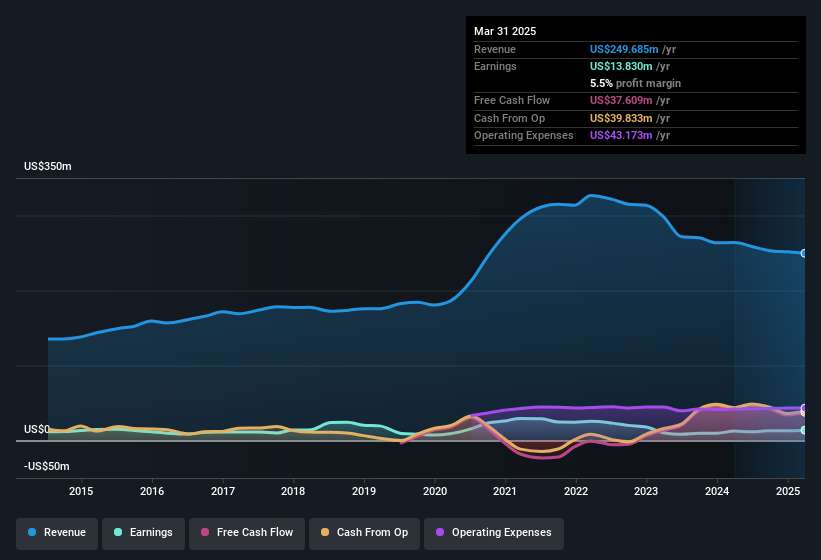This screenshot has height=560, width=821.
Task: Click the Cash From Op label in tooltip
Action: click(x=509, y=118)
